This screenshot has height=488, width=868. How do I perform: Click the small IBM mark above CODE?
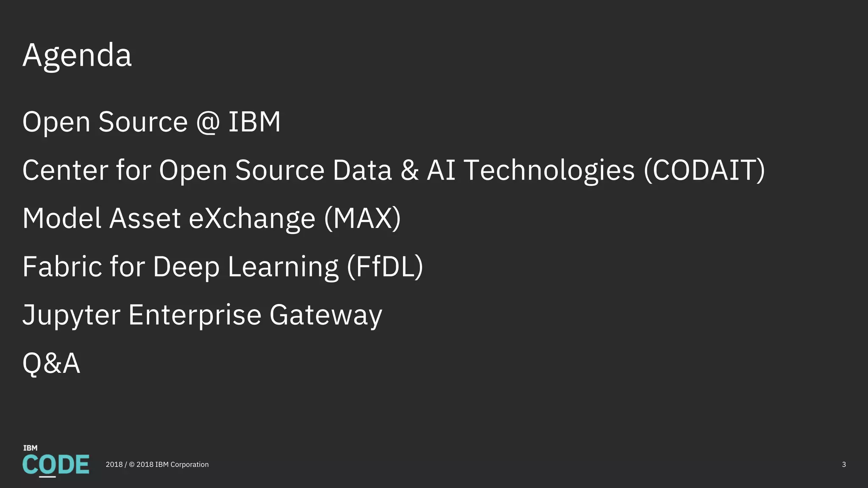click(x=30, y=448)
